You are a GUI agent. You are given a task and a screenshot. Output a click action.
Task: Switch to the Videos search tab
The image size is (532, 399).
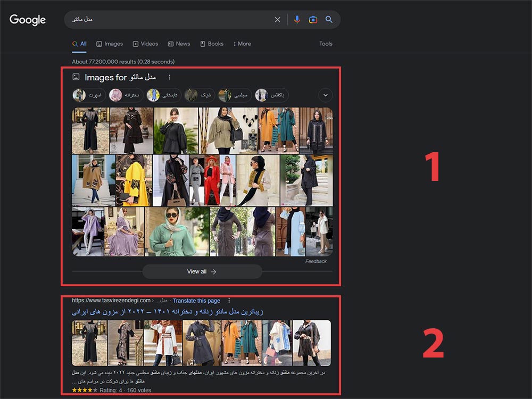145,44
